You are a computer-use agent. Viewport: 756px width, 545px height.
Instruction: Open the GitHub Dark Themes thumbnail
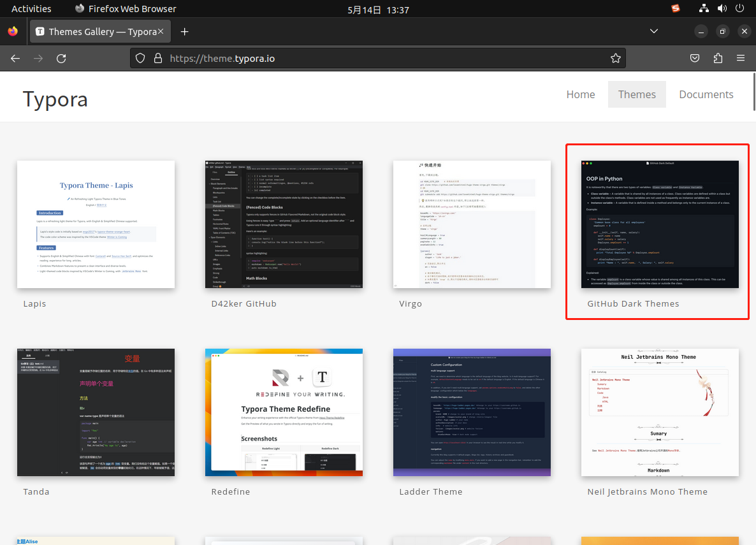click(x=660, y=224)
